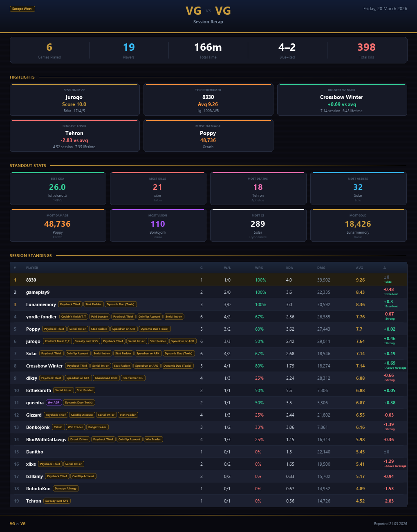417x532 pixels.
Task: Select yordle fondler's name in standings
Action: click(x=41, y=317)
